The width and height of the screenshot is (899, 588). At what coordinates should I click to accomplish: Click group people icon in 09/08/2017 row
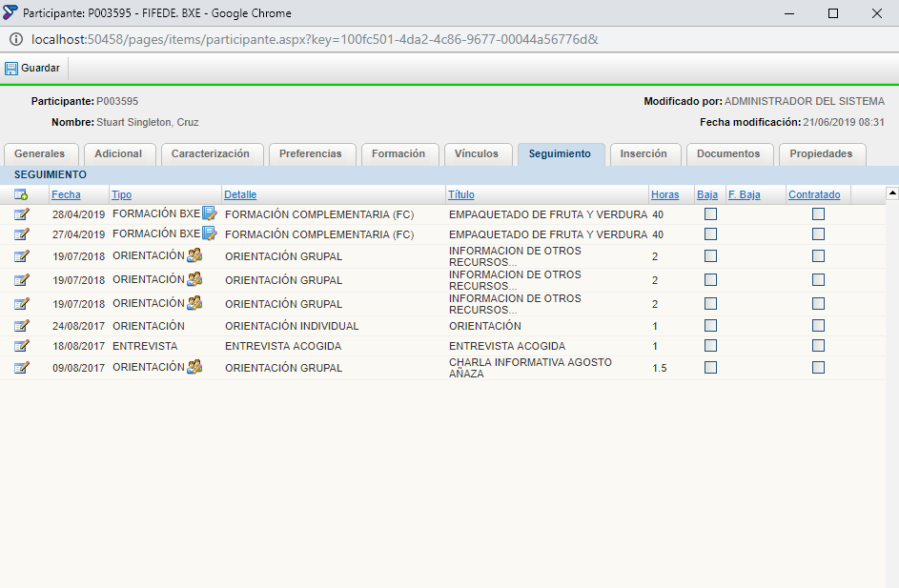point(194,367)
